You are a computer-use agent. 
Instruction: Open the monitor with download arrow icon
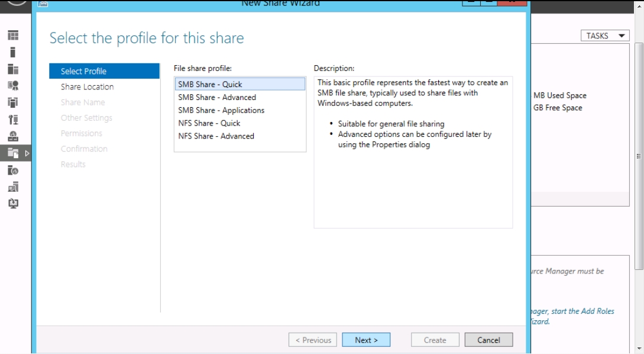tap(13, 204)
